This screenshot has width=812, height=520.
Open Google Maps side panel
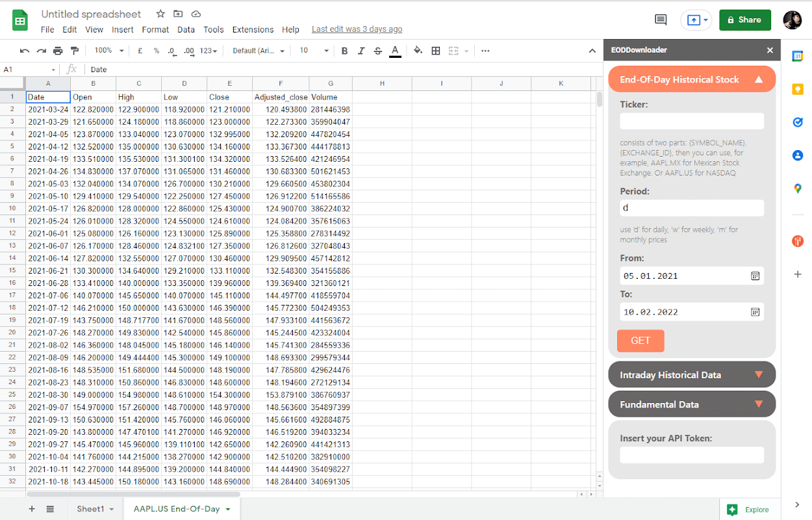798,188
